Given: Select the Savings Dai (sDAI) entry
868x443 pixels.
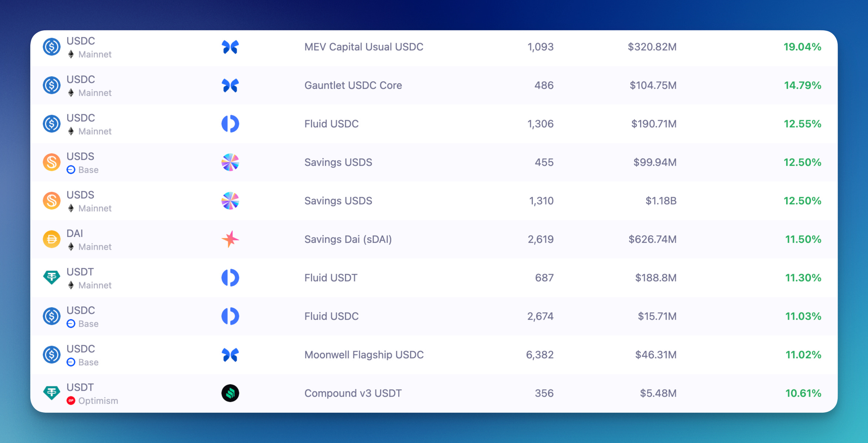Looking at the screenshot, I should coord(348,239).
